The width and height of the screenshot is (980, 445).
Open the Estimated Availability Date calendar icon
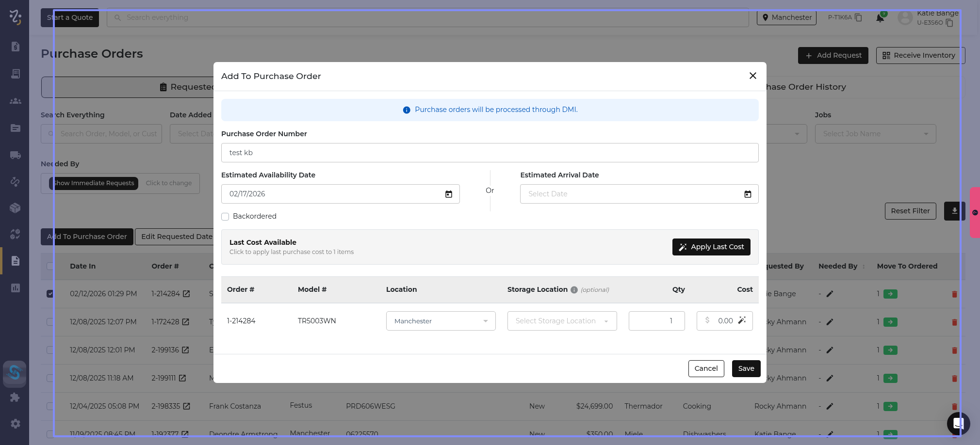click(x=449, y=194)
